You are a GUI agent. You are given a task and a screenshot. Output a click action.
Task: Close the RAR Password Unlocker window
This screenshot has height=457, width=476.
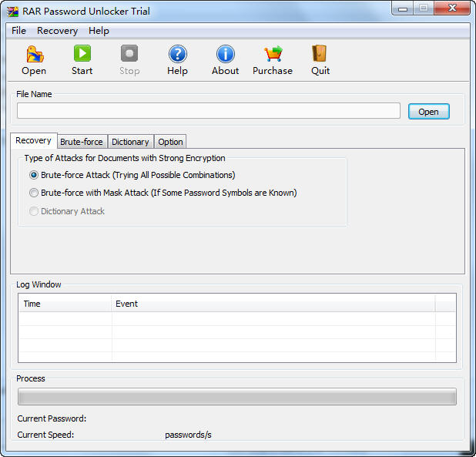point(452,8)
